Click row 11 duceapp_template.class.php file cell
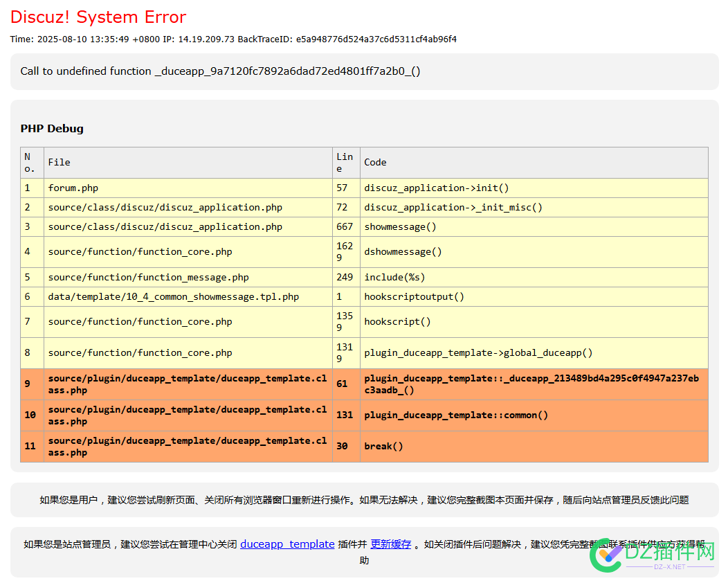Screen dimensions: 728x583 188,447
